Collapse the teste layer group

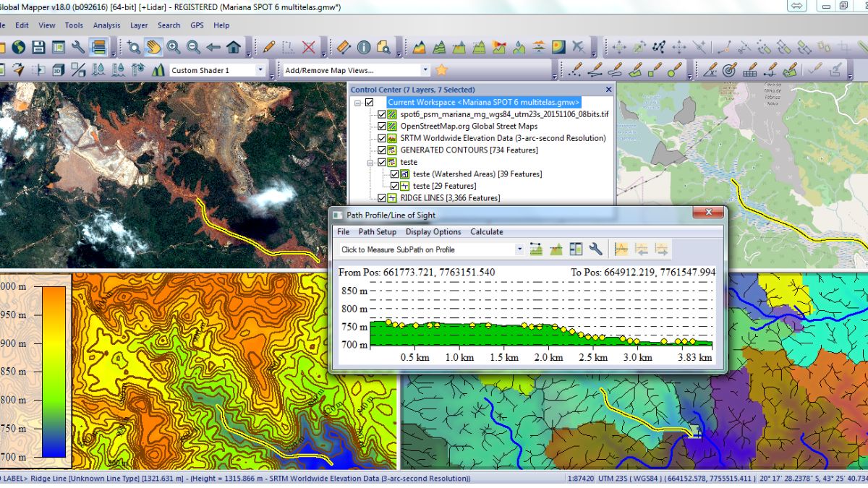[x=370, y=162]
